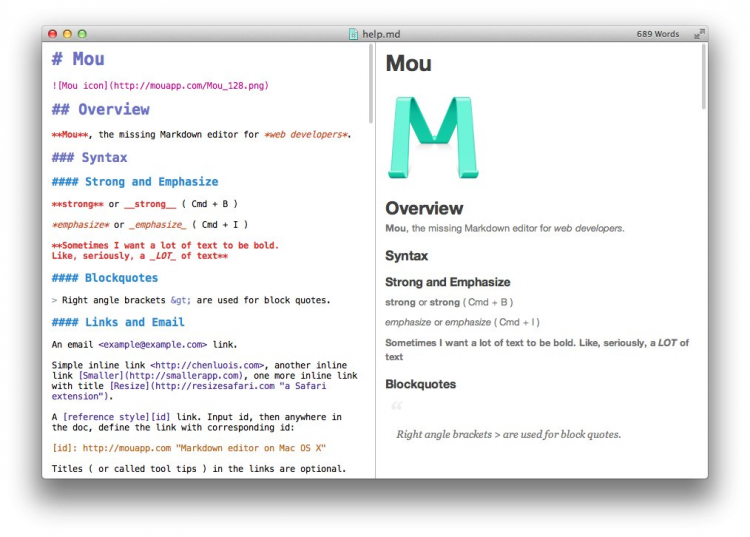Click the '### Syntax' heading in editor

(x=89, y=157)
